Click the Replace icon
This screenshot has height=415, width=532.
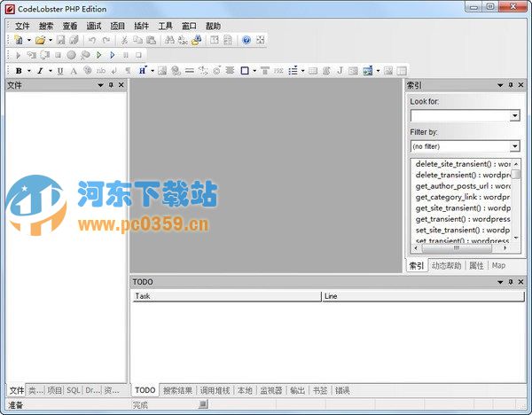point(183,40)
